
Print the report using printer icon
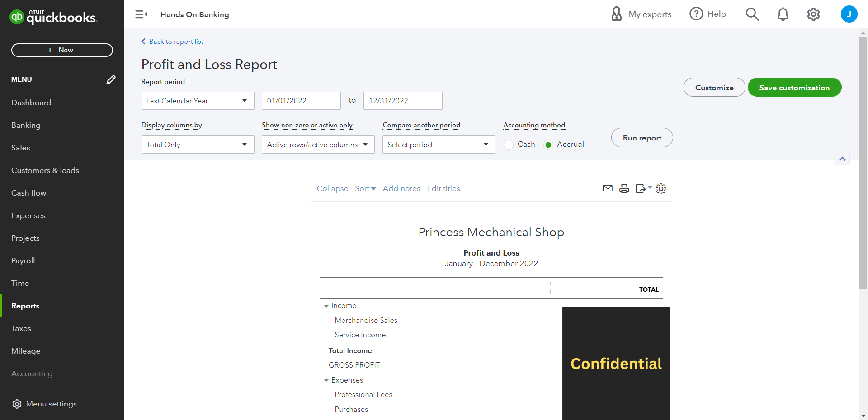(624, 188)
